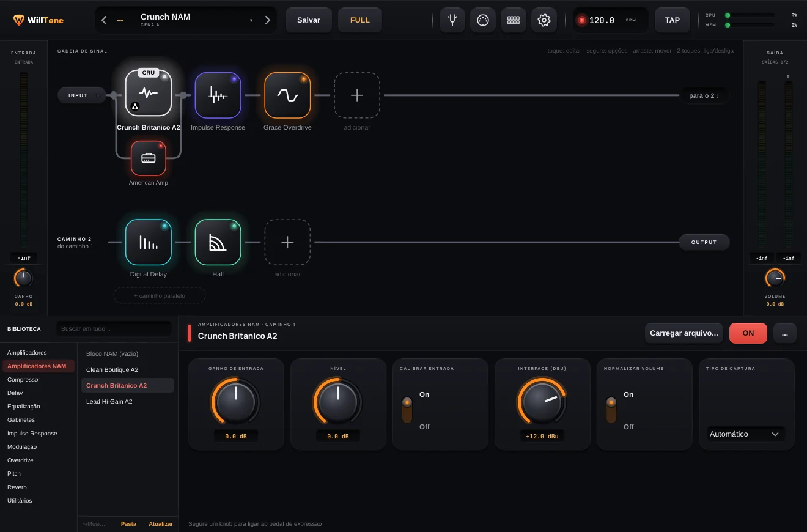Turn off the block with the ON button
This screenshot has height=532, width=807.
point(748,333)
